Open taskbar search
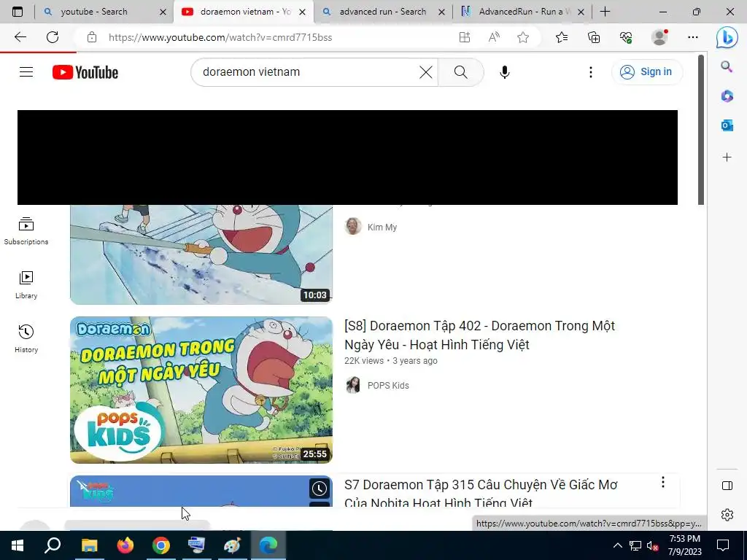The image size is (747, 560). (x=53, y=545)
